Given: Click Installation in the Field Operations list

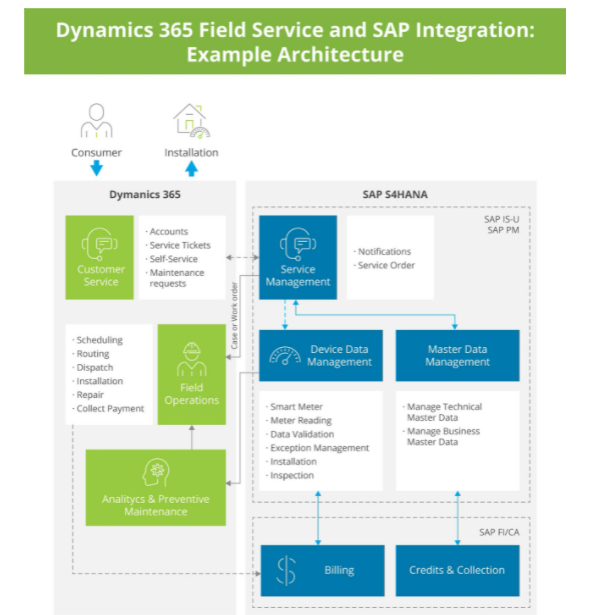Looking at the screenshot, I should click(98, 381).
